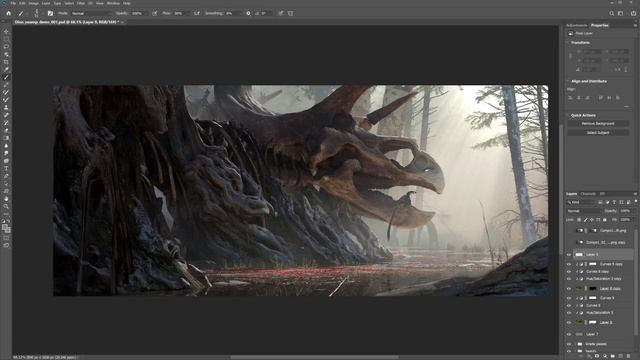Click the Select Subject button
Viewport: 640px width, 360px height.
(598, 133)
